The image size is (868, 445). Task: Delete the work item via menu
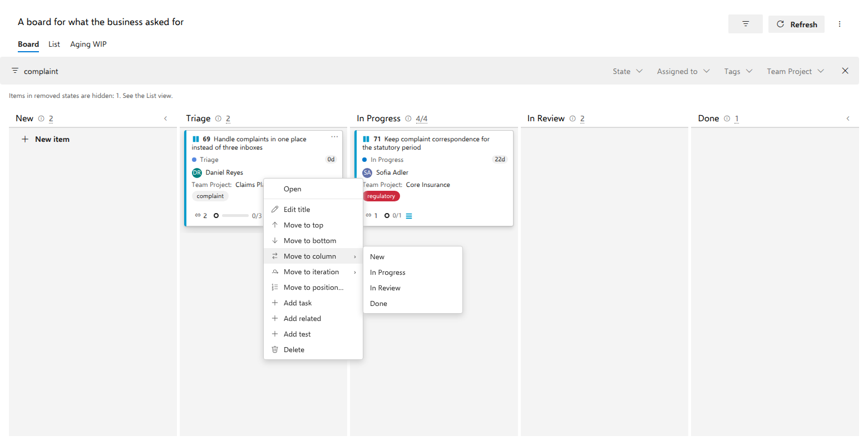coord(313,349)
